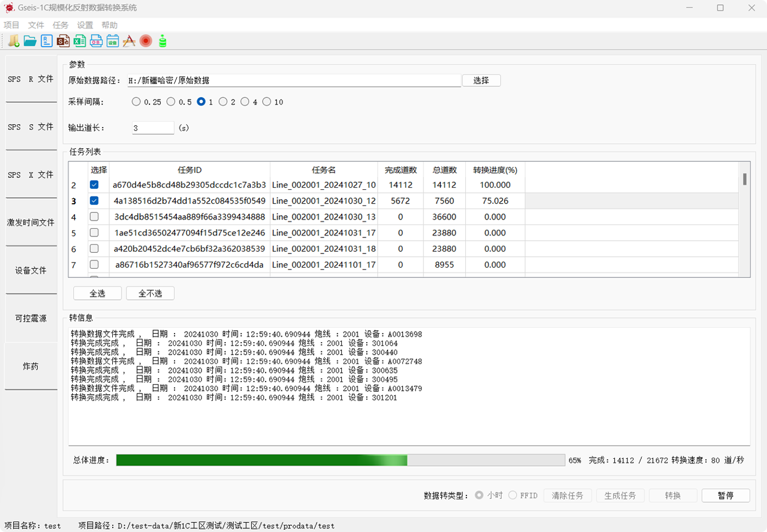Check the box for task Line_002001_20241030_13
767x532 pixels.
94,217
